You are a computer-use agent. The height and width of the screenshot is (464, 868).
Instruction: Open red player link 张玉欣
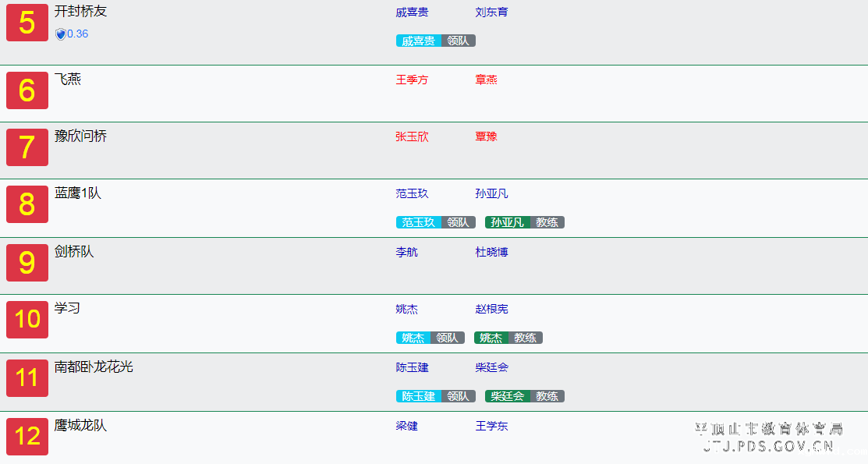tap(412, 136)
